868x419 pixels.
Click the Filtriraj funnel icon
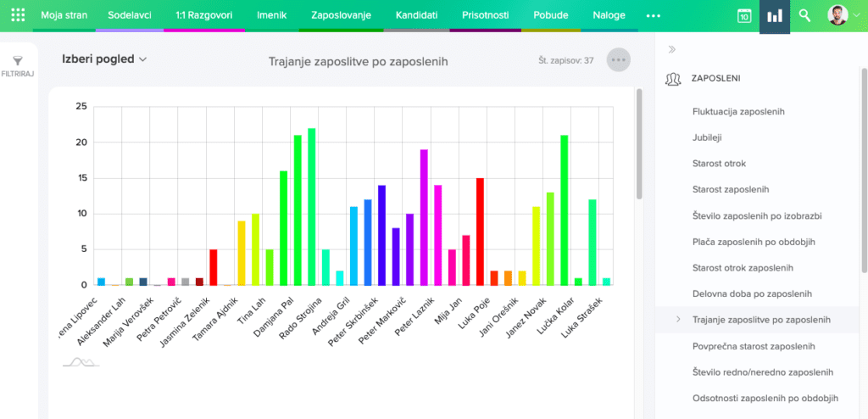(x=18, y=60)
